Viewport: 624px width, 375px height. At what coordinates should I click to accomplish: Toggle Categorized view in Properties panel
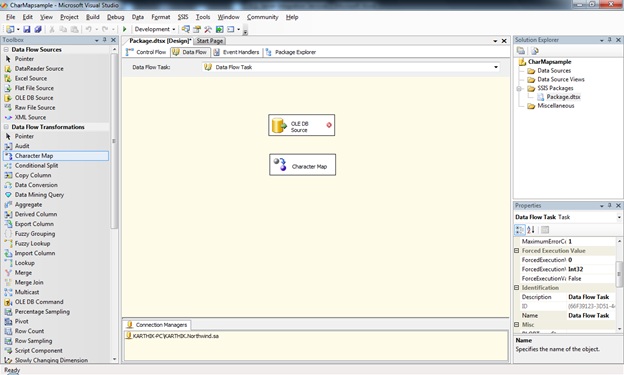tap(520, 230)
